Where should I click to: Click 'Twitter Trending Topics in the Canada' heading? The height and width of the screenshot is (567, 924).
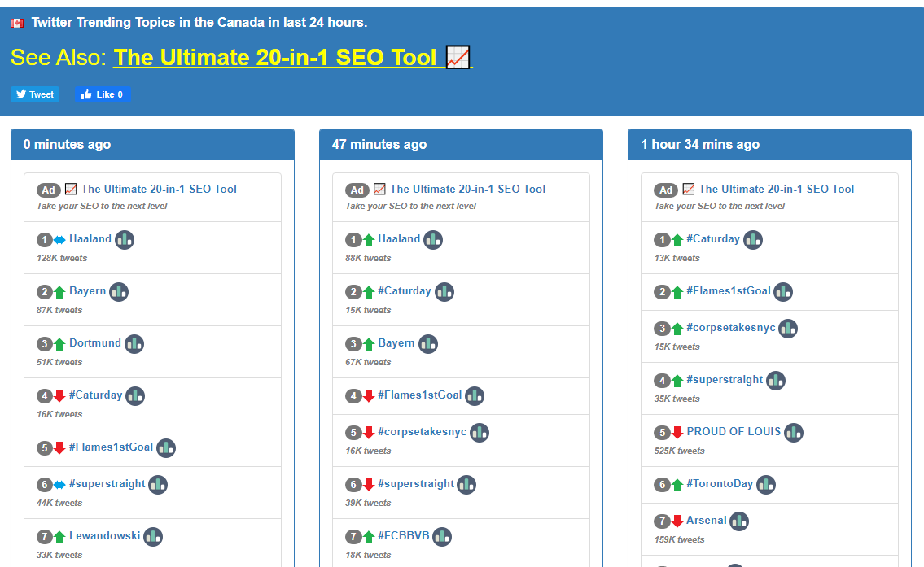pyautogui.click(x=199, y=23)
